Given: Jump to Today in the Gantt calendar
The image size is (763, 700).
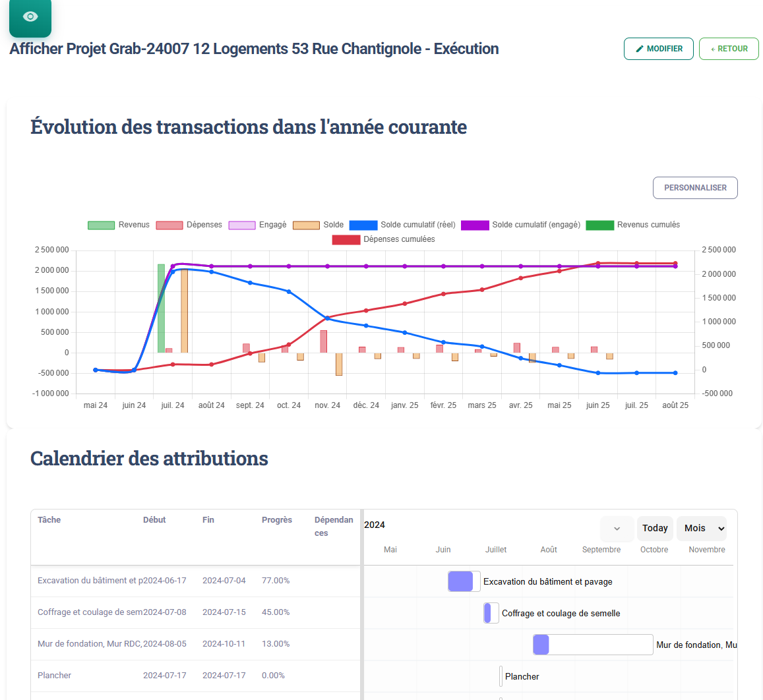Looking at the screenshot, I should click(x=655, y=529).
